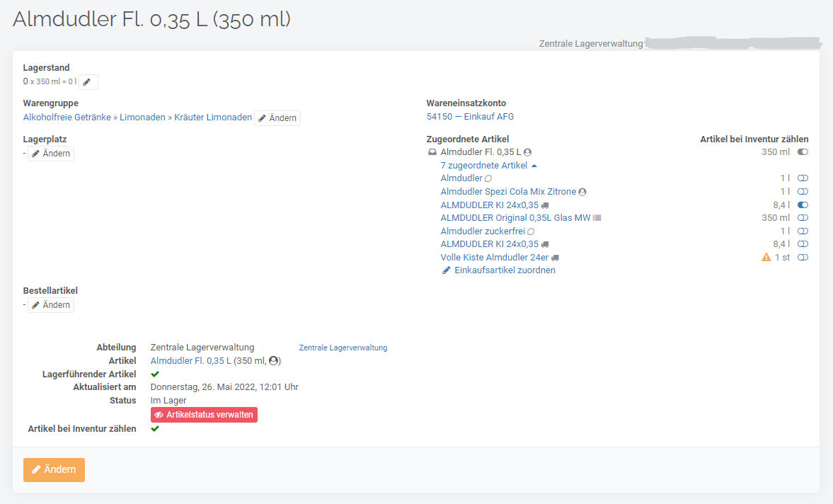This screenshot has height=504, width=833.
Task: Click the person icon after Almdudler Fl. 0,35 L in Zugeordnete Artikel
Action: [527, 152]
